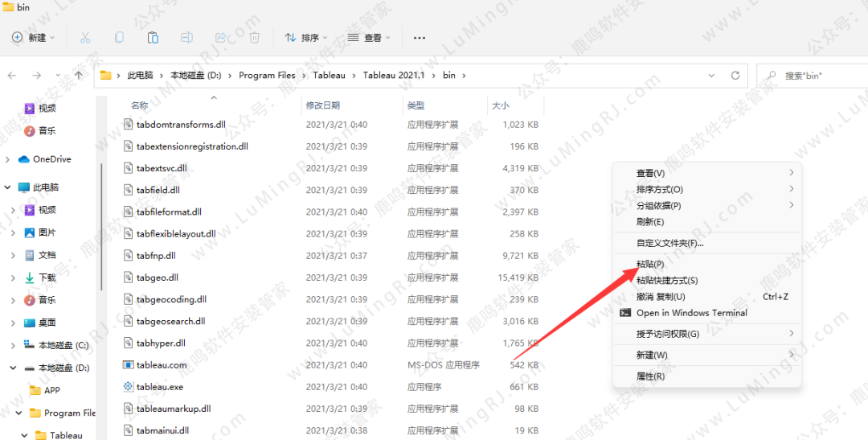The image size is (868, 440).
Task: Click the Share icon in toolbar
Action: tap(221, 38)
